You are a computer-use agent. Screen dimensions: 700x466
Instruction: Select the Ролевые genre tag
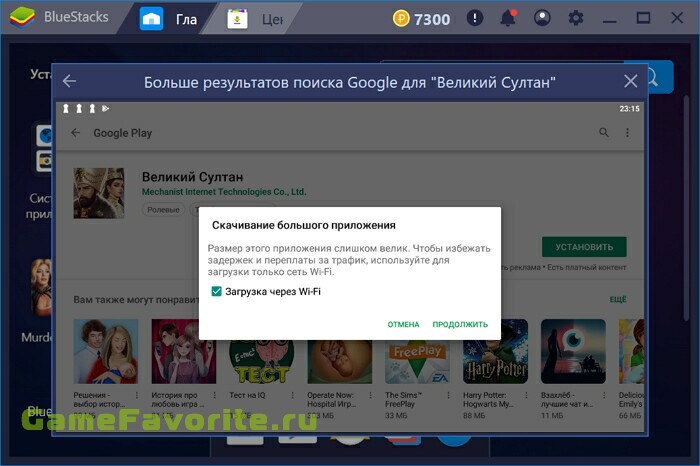(163, 210)
